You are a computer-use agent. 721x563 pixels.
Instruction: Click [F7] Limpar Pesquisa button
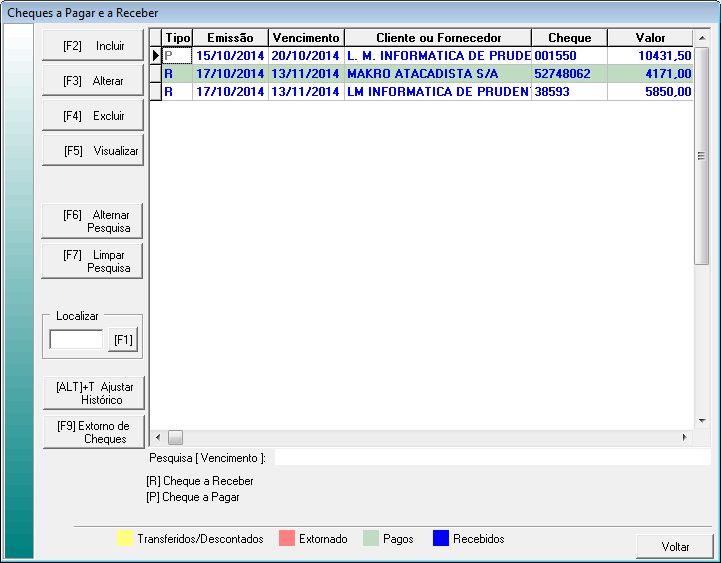(x=93, y=261)
